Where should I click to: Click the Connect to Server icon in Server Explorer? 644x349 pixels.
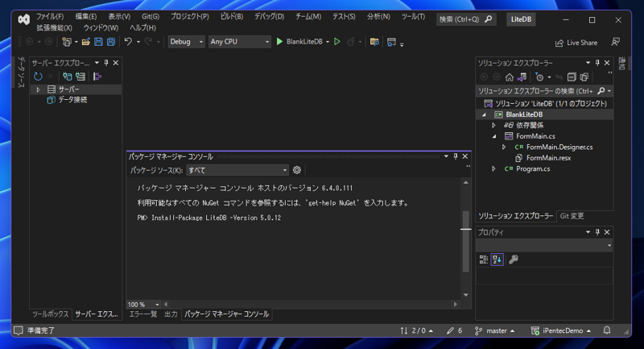tap(80, 77)
